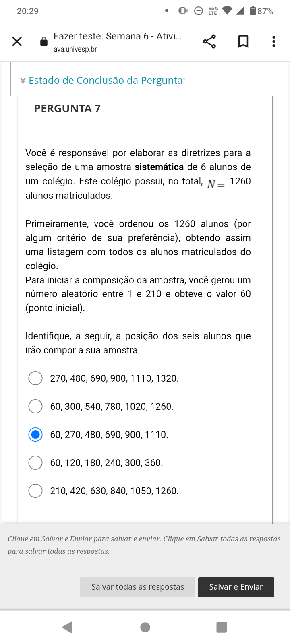The image size is (290, 644).
Task: Open recent apps with square button
Action: pos(222,627)
